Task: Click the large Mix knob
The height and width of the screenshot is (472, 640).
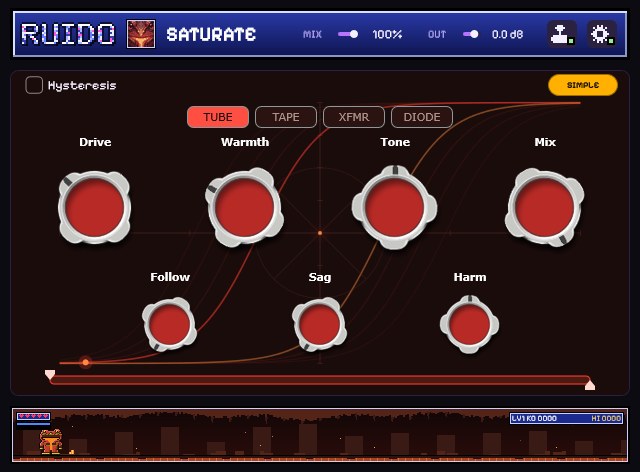Action: (544, 207)
